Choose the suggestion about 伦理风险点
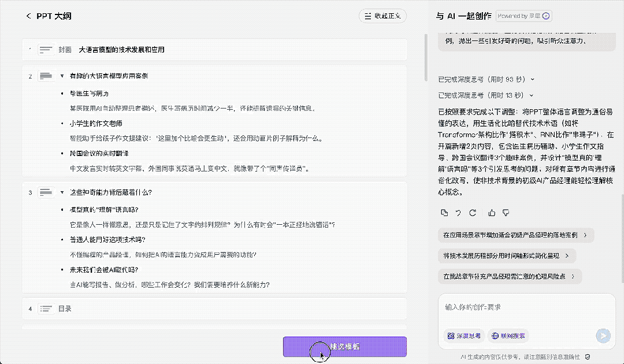 (510, 277)
